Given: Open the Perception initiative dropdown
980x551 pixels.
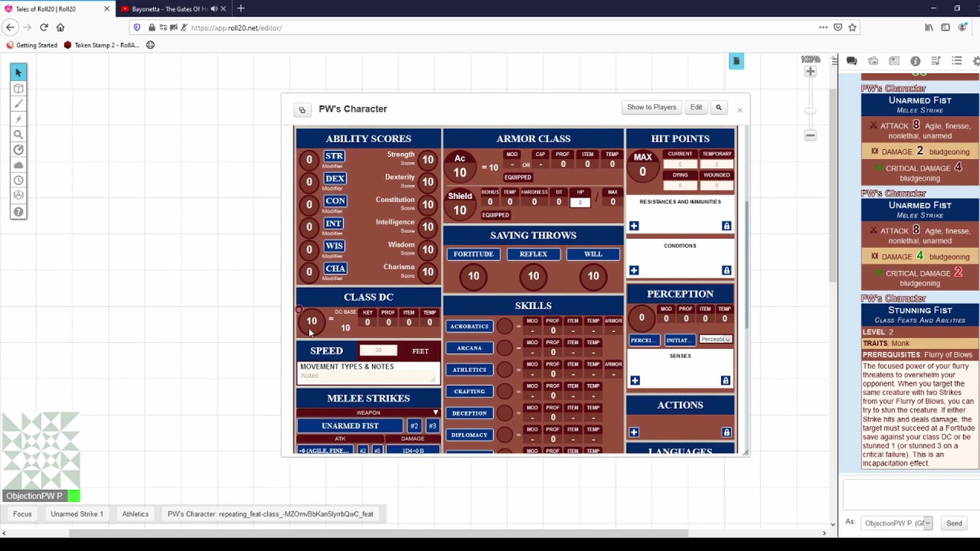Looking at the screenshot, I should tap(715, 340).
